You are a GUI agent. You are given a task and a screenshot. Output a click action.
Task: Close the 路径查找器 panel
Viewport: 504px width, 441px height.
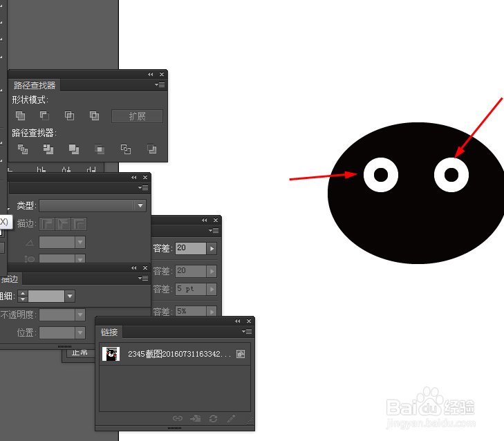coord(162,74)
